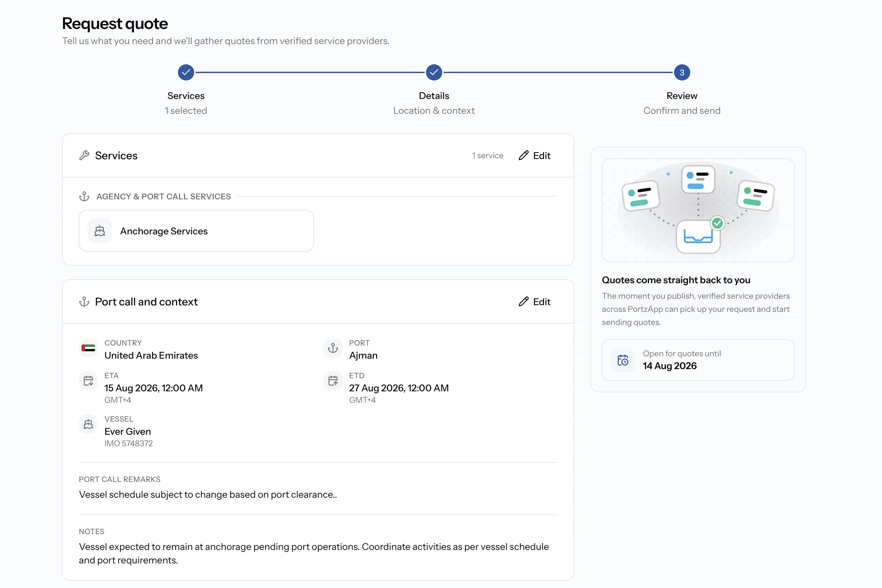The height and width of the screenshot is (588, 882).
Task: Click the notes text about anchorage pending operations
Action: [314, 553]
